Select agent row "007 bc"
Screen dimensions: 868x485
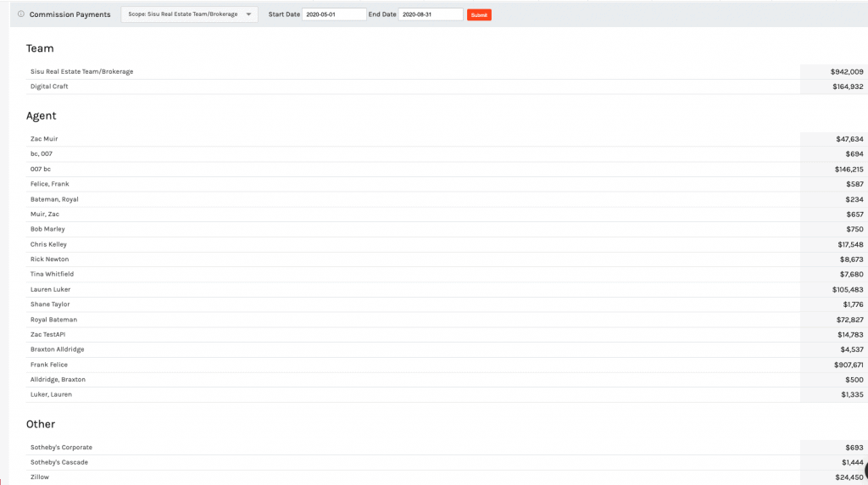tap(447, 169)
